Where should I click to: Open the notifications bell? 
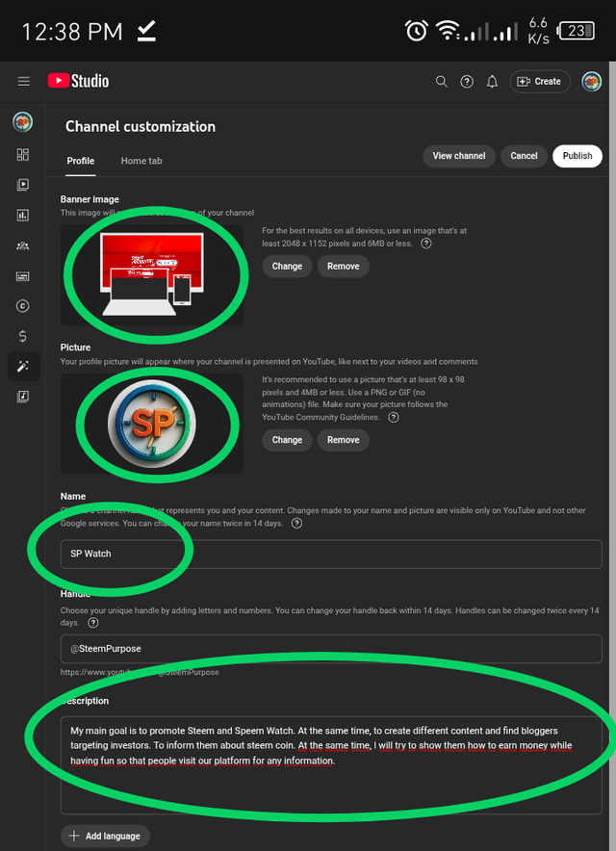click(x=492, y=82)
